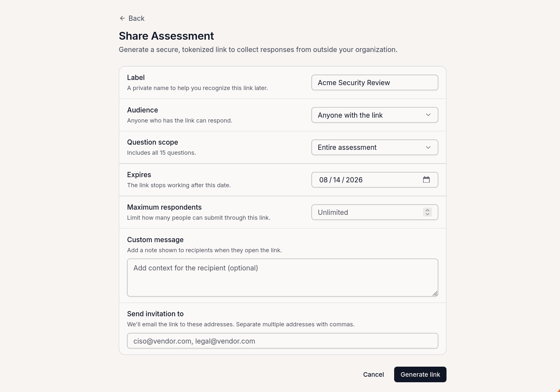Focus the Label field Acme Security Review

(375, 83)
